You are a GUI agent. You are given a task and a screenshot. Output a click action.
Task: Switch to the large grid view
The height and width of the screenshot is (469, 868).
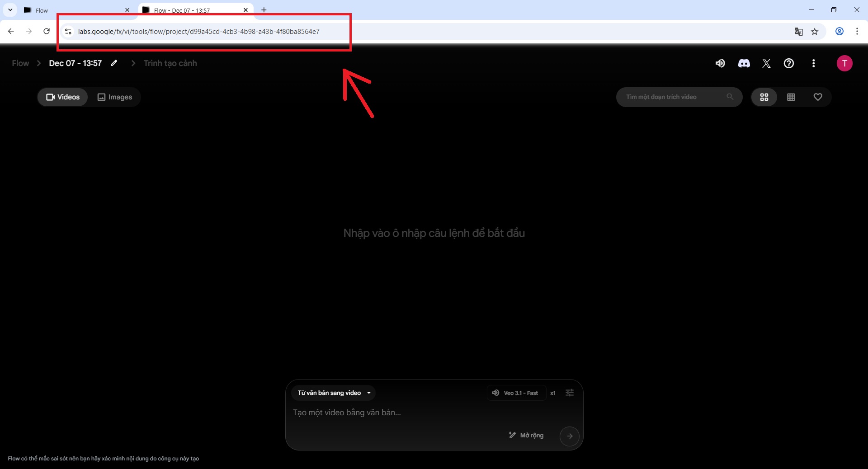coord(764,97)
